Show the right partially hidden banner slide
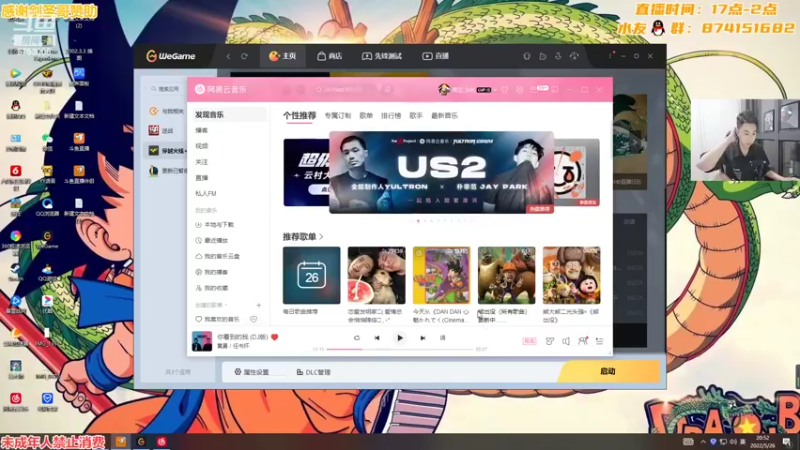This screenshot has width=800, height=450. click(x=577, y=172)
